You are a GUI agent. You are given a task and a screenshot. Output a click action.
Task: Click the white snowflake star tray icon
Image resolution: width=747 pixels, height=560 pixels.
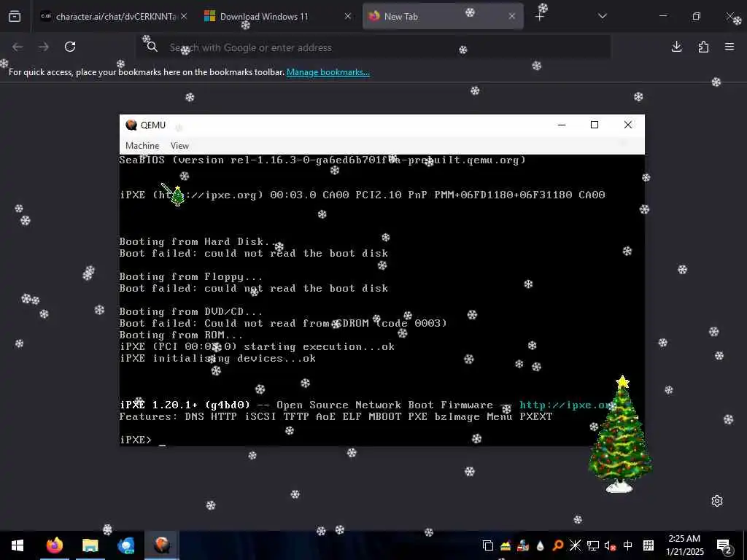point(575,545)
